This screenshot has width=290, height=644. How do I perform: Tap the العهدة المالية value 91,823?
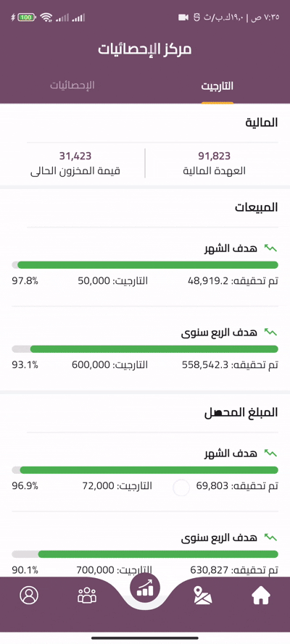point(215,156)
